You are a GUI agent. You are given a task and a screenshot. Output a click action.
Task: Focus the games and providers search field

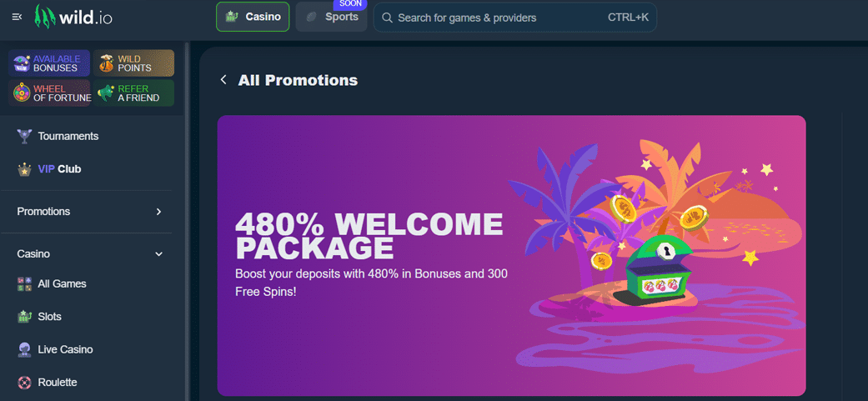coord(515,18)
